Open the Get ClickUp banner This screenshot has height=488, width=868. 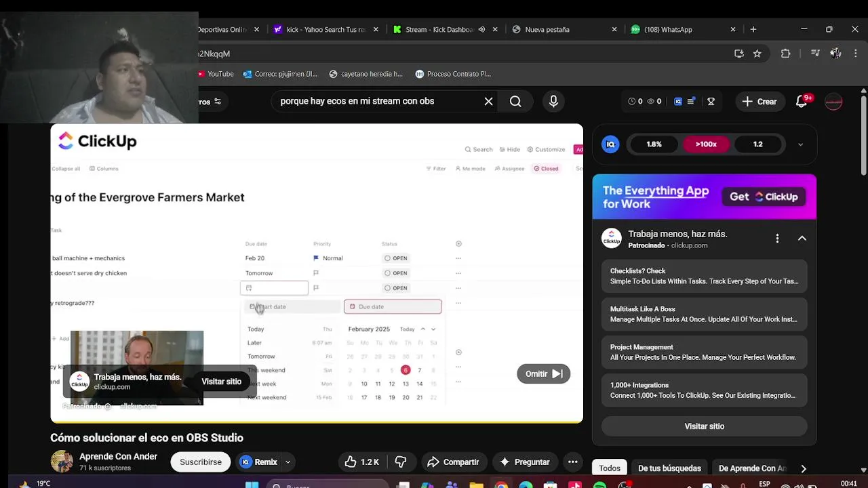(764, 197)
